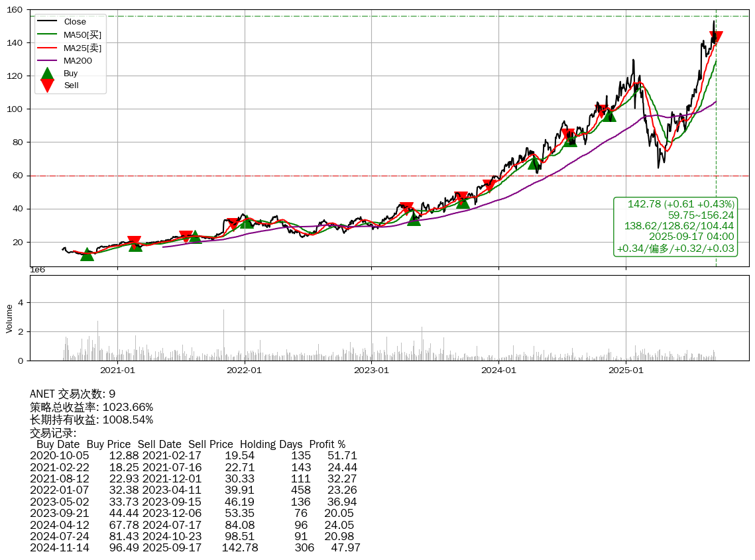Screen dimensions: 755x560
Task: Click the green Buy triangle in the legend
Action: pyautogui.click(x=47, y=73)
